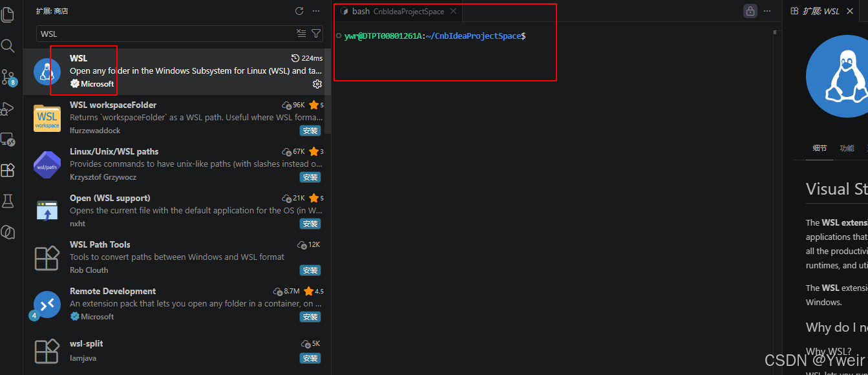Click the wsl-split extension icon
Viewport: 868px width, 375px height.
point(47,351)
